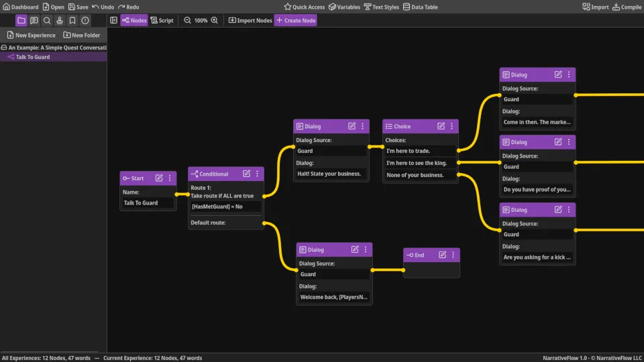Image resolution: width=644 pixels, height=362 pixels.
Task: Open Text Styles
Action: [x=381, y=7]
